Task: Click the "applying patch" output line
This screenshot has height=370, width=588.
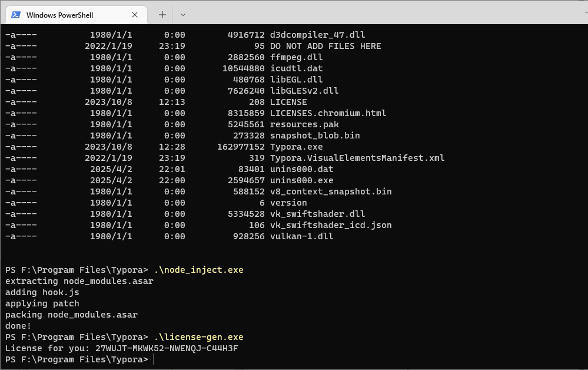Action: point(42,303)
